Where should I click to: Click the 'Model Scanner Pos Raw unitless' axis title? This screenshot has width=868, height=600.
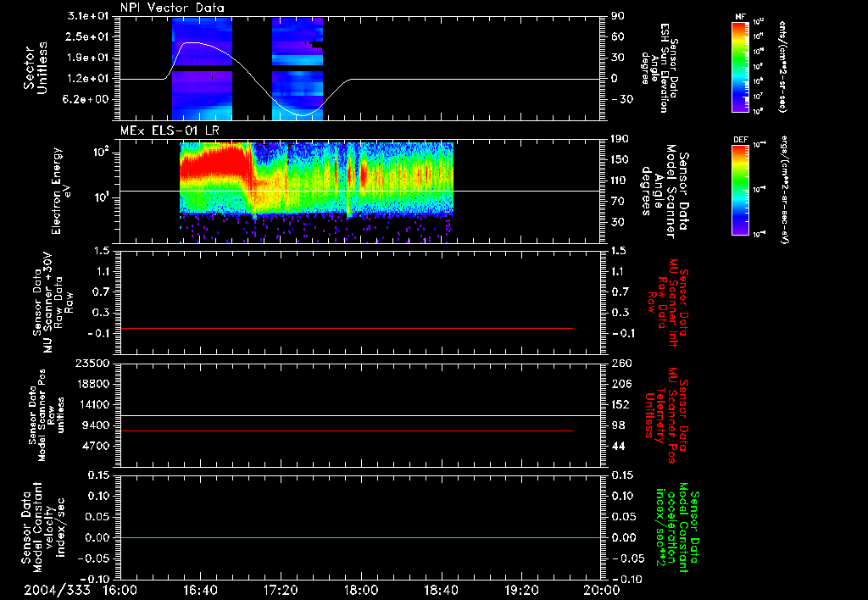[x=47, y=415]
